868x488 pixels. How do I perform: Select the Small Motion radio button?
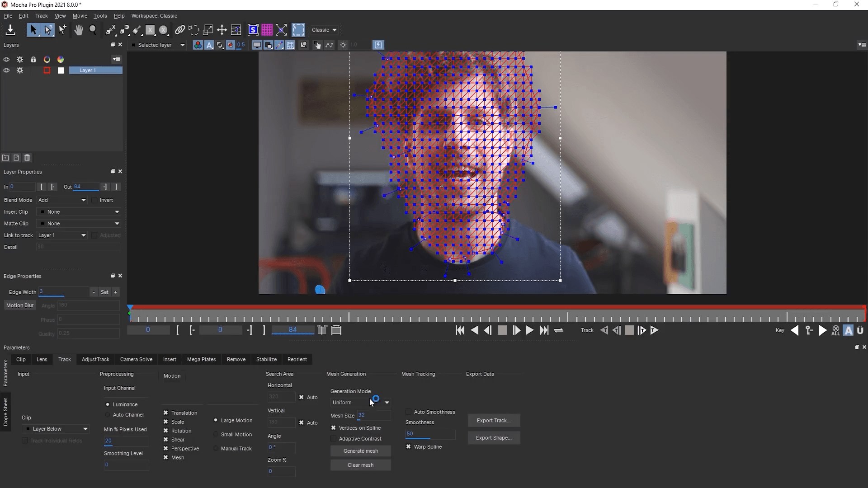click(216, 435)
